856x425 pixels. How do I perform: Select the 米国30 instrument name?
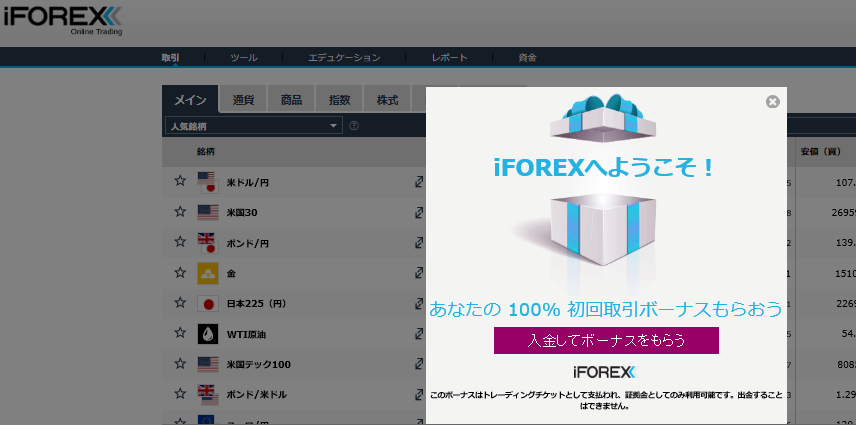[x=242, y=213]
